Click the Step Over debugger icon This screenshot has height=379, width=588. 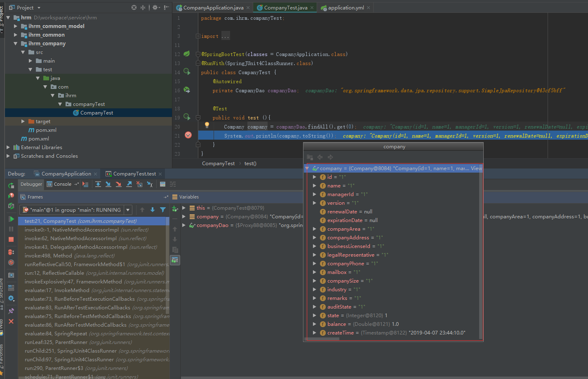click(x=98, y=184)
